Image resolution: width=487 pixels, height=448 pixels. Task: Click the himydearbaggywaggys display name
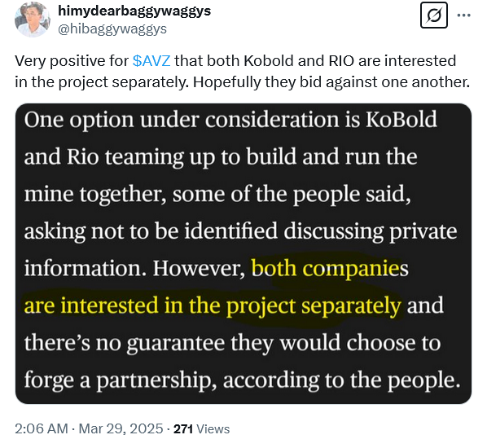[134, 11]
